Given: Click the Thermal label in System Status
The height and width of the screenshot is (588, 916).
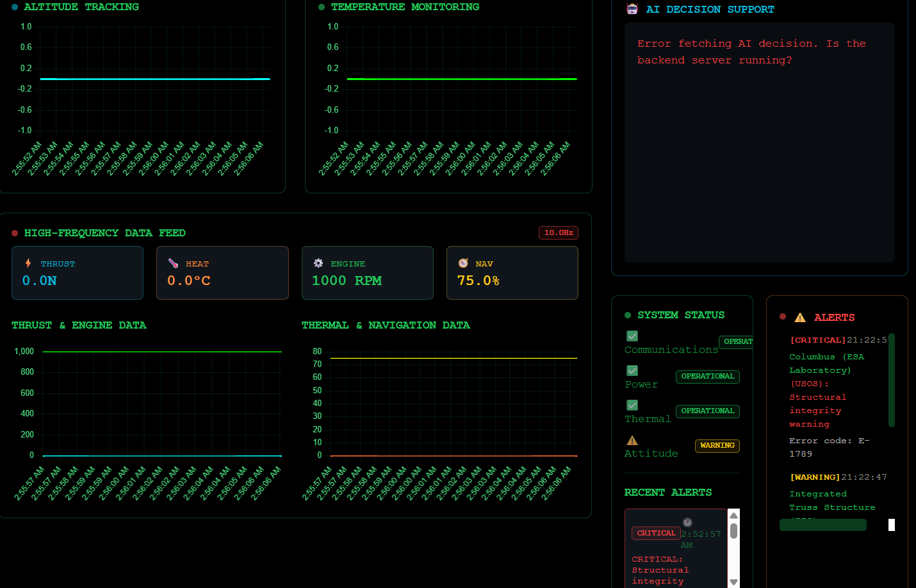Looking at the screenshot, I should point(648,419).
